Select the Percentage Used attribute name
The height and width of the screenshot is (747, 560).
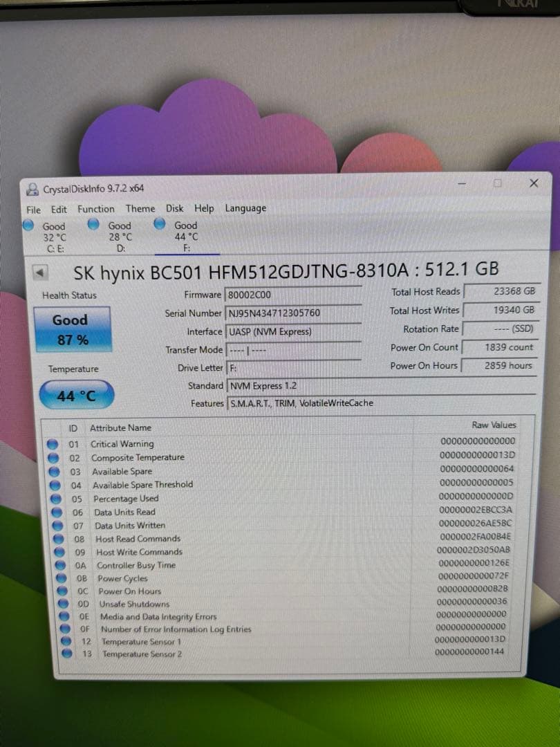click(x=126, y=499)
